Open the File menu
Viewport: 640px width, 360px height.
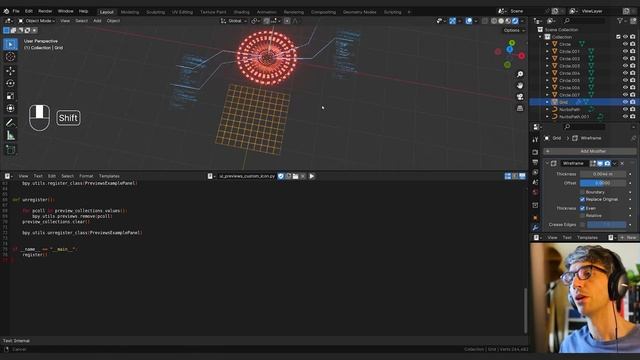(16, 11)
